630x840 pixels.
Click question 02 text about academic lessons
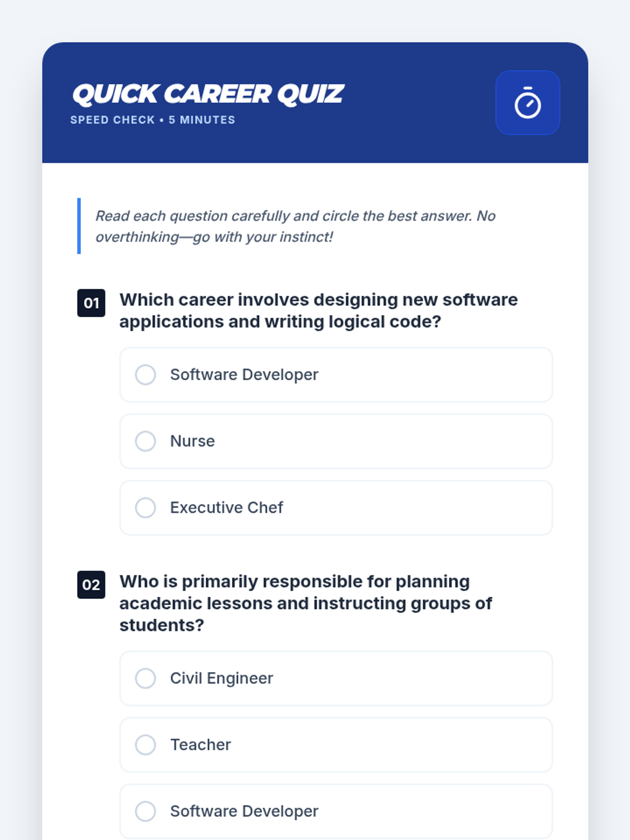pyautogui.click(x=306, y=603)
